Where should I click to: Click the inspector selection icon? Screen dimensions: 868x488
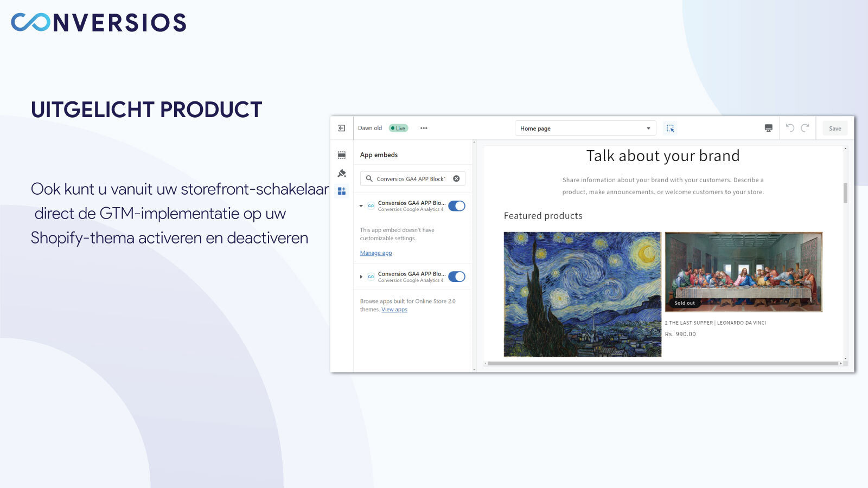point(671,129)
